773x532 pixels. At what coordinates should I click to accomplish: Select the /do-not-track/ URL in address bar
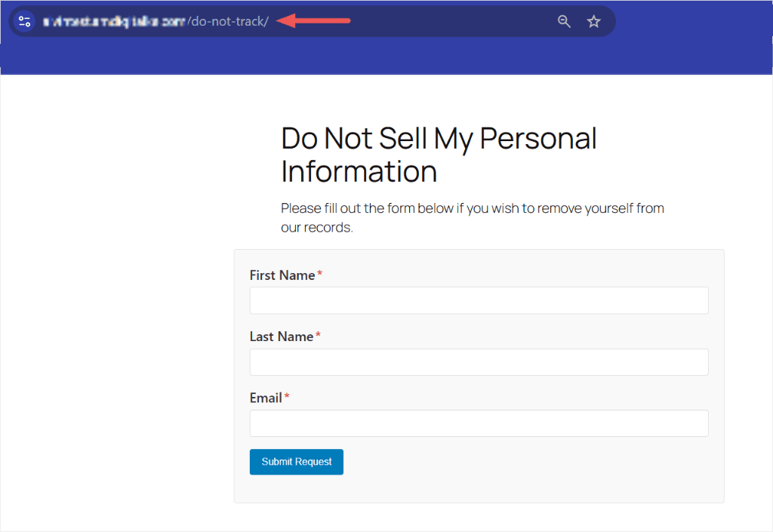(x=228, y=21)
